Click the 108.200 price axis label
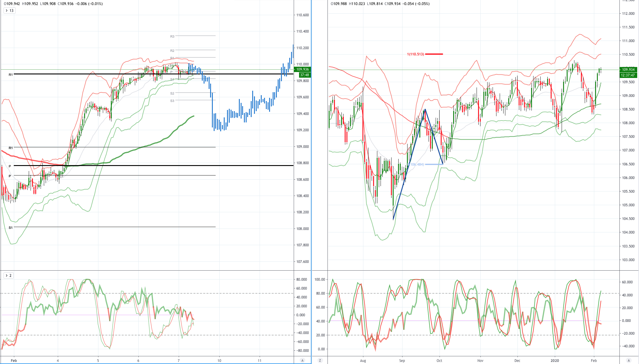This screenshot has height=364, width=639. tap(303, 212)
